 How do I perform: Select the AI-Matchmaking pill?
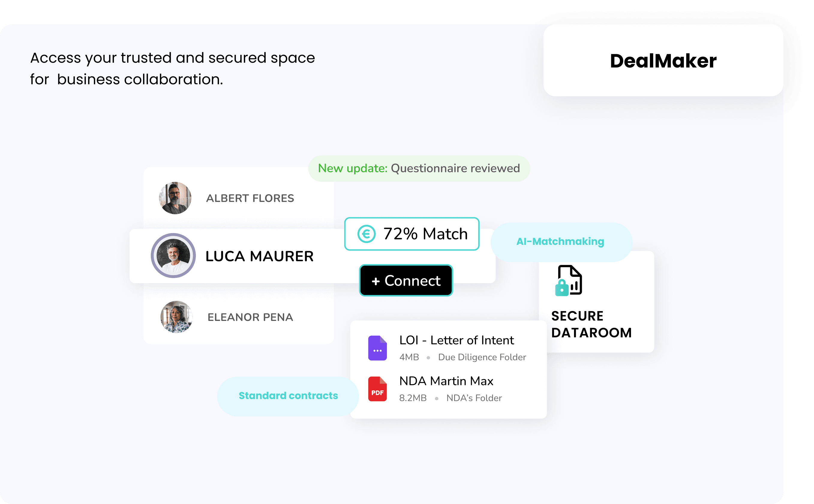561,242
